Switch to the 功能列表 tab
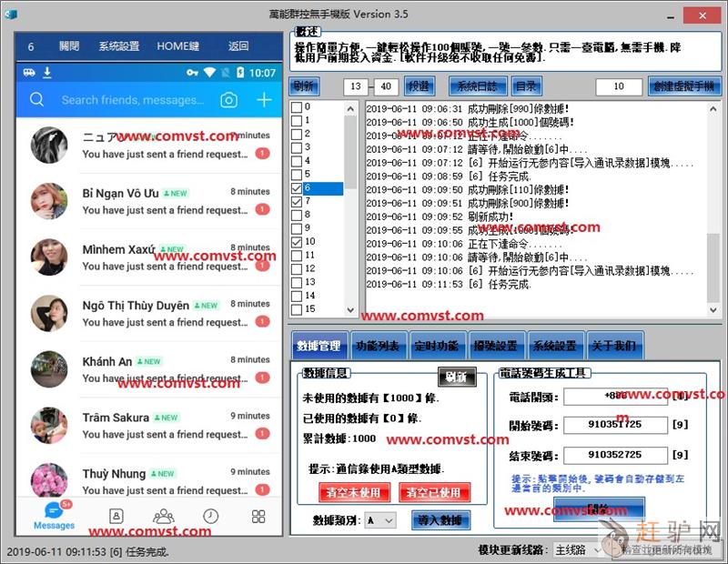This screenshot has width=728, height=564. coord(377,346)
